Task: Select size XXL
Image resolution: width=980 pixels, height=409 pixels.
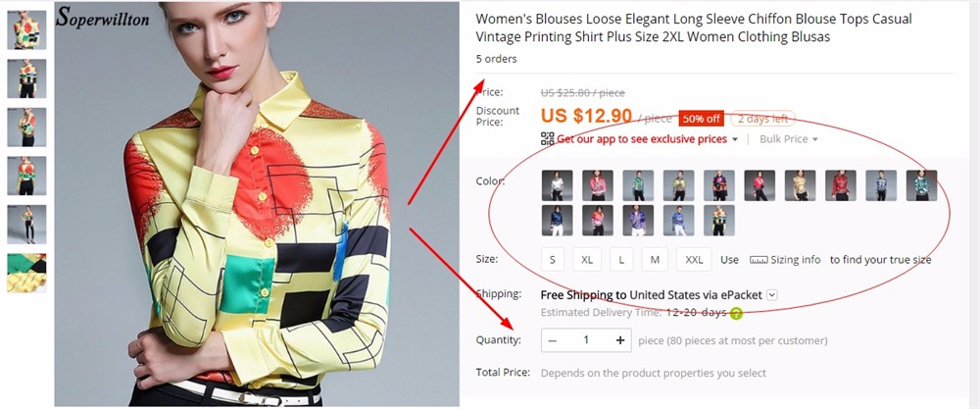Action: click(694, 260)
